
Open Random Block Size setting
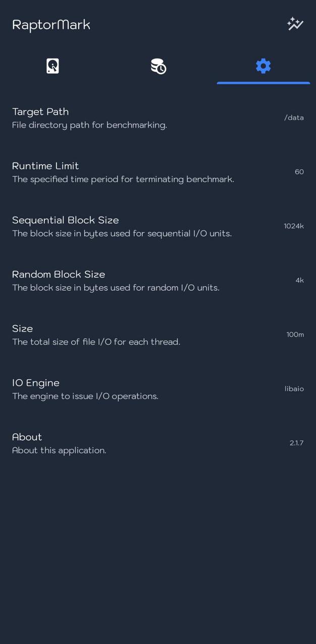tap(59, 275)
